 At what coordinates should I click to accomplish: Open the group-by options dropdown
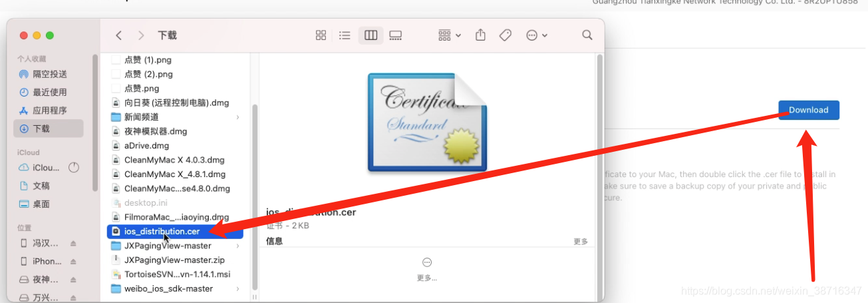(450, 35)
